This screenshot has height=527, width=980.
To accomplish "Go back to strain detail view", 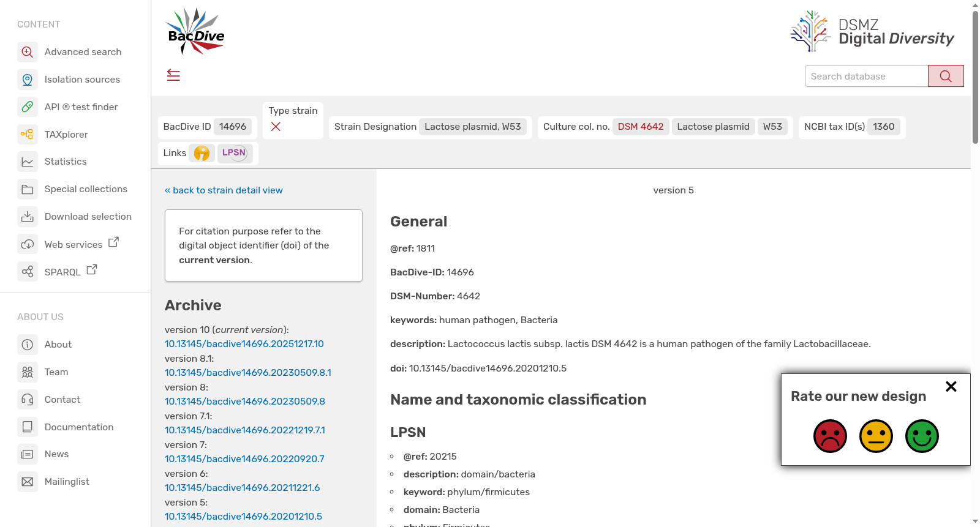I will point(224,190).
